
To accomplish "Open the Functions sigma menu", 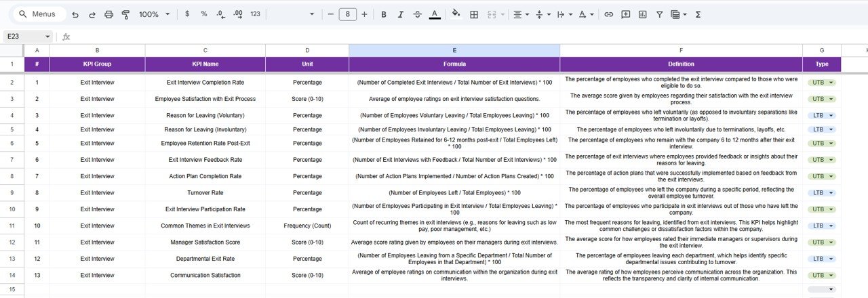I will [x=698, y=14].
